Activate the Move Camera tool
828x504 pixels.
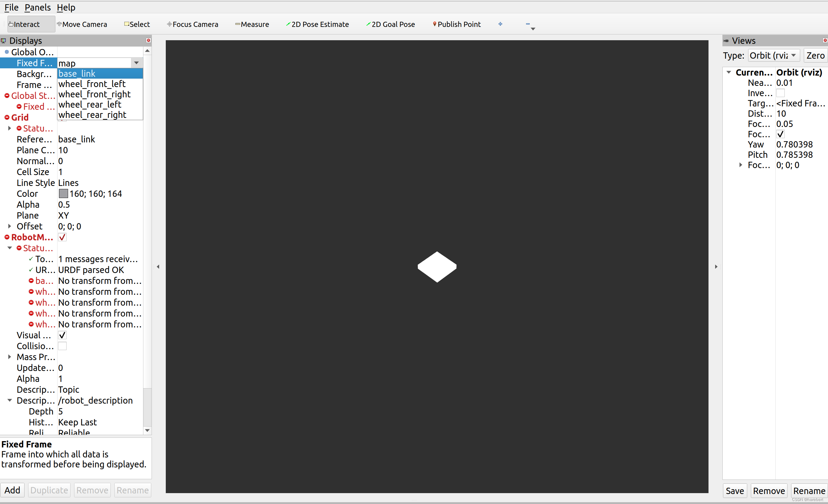pyautogui.click(x=82, y=24)
